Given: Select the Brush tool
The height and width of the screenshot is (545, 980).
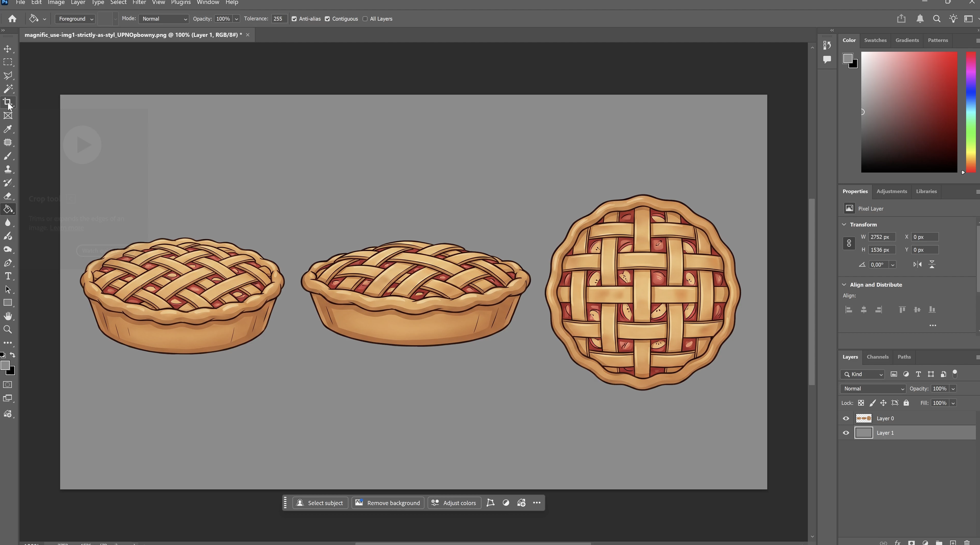Looking at the screenshot, I should tap(8, 156).
